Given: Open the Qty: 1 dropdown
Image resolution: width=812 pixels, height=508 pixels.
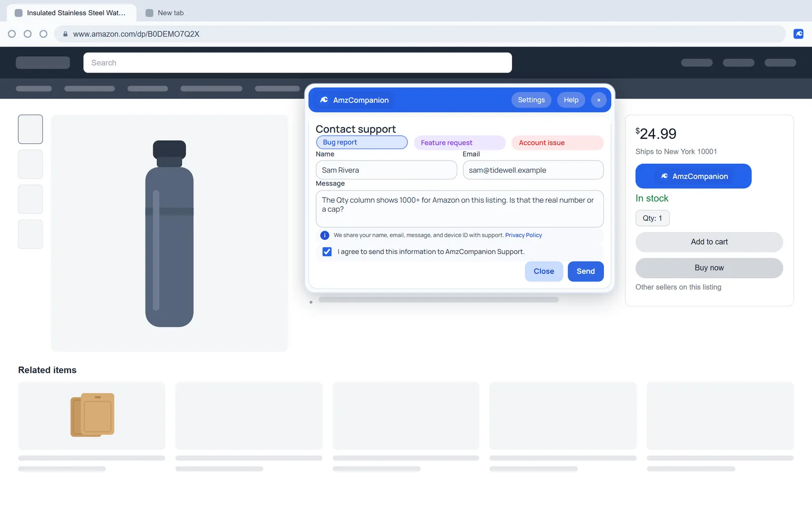Looking at the screenshot, I should tap(653, 218).
